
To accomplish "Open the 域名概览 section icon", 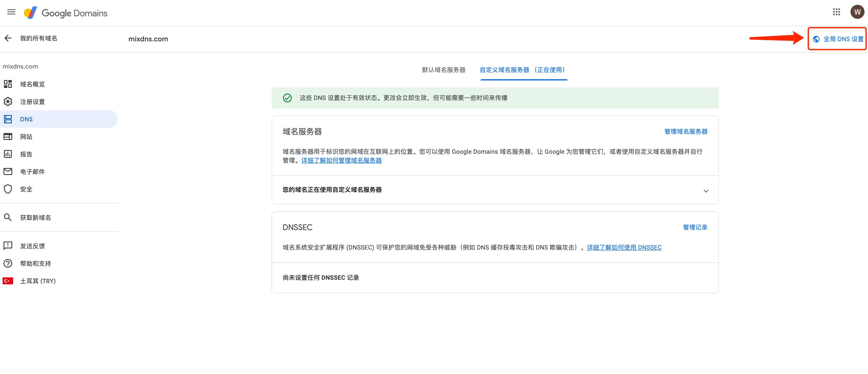I will point(8,84).
